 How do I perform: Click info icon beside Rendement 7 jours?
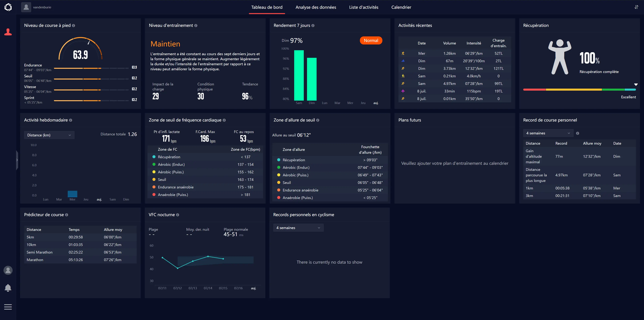point(313,26)
